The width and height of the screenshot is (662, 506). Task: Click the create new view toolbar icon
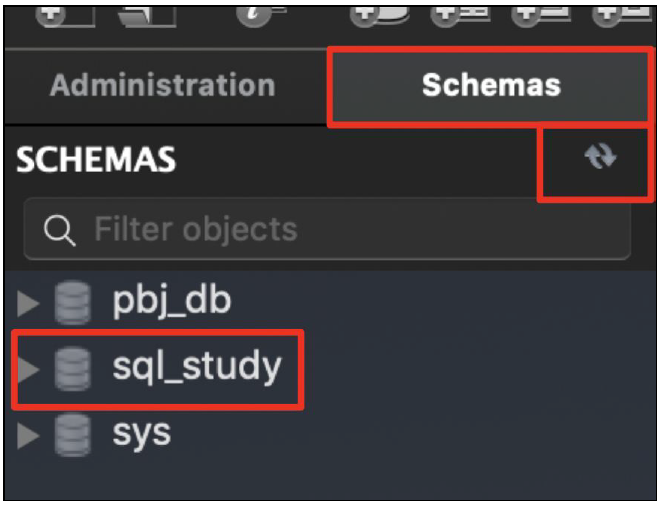pos(540,16)
